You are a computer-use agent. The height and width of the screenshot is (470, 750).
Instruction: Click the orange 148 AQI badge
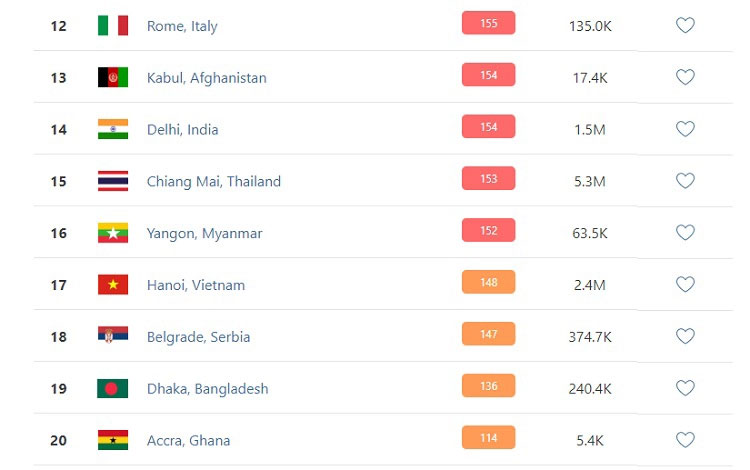[x=488, y=282]
